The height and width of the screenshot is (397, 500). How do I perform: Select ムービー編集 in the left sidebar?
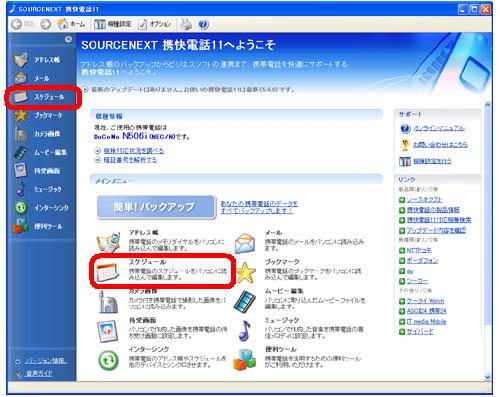click(40, 152)
